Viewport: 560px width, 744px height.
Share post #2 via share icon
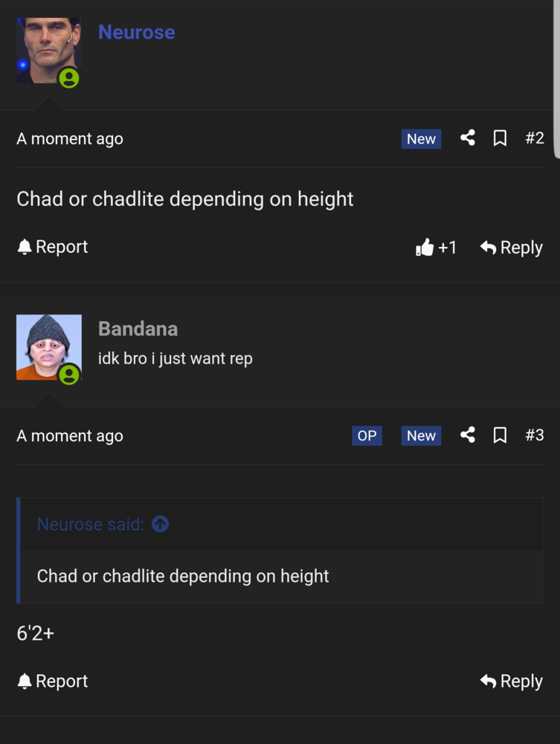click(x=468, y=138)
